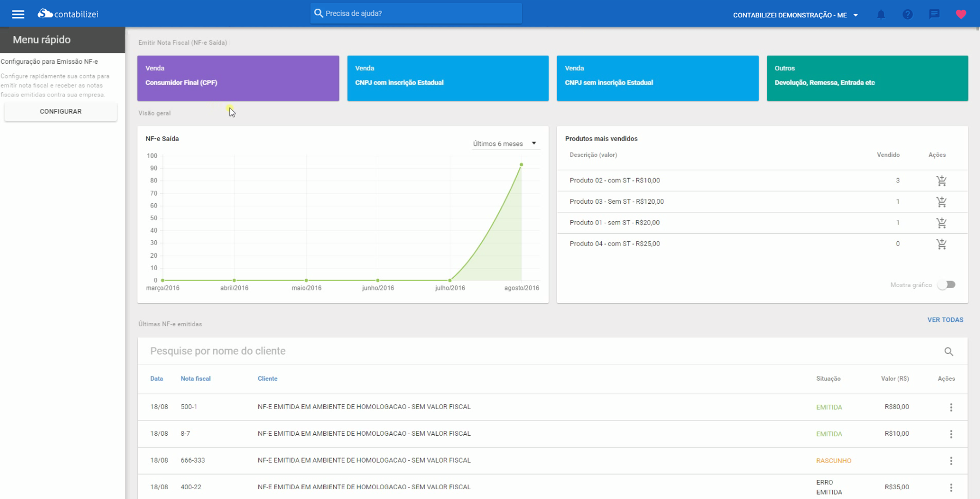980x499 pixels.
Task: Open the chat messages icon
Action: point(934,15)
